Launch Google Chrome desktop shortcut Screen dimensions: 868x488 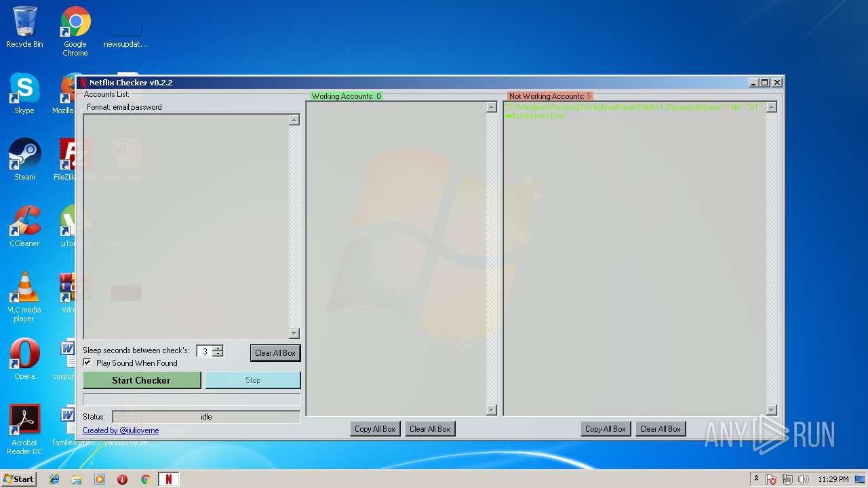coord(75,31)
